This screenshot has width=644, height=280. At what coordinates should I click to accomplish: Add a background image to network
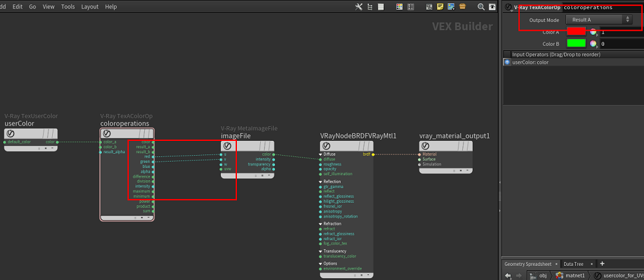pyautogui.click(x=451, y=6)
